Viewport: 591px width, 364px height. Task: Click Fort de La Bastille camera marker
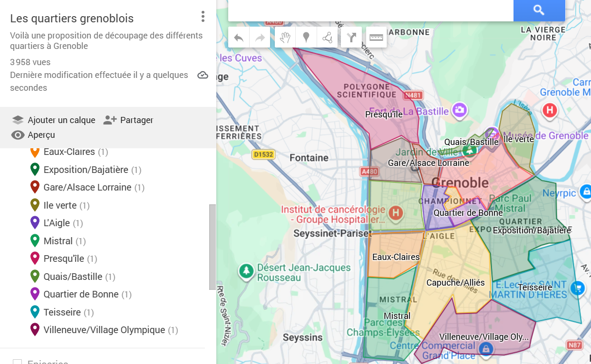pos(459,110)
